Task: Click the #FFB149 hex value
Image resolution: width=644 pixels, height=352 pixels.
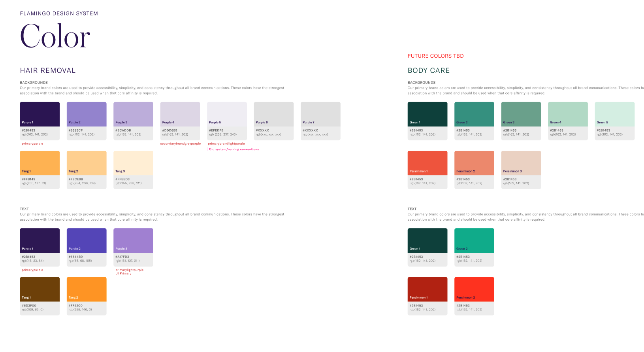Action: [x=28, y=179]
